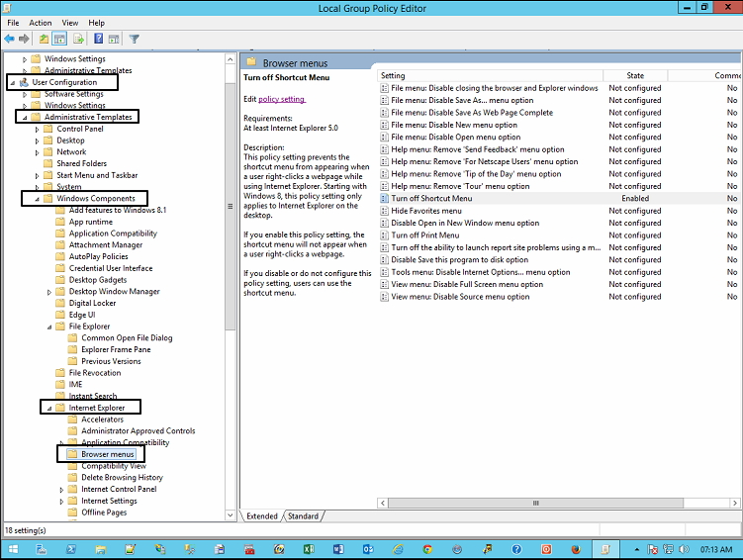This screenshot has height=560, width=743.
Task: Open the blue Help toolbar icon
Action: coord(99,40)
